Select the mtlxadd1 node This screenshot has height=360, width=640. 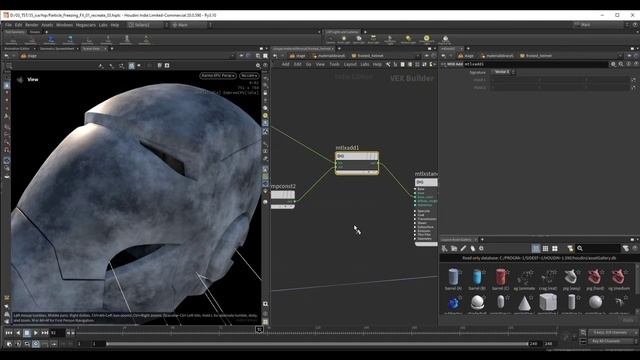pos(357,163)
